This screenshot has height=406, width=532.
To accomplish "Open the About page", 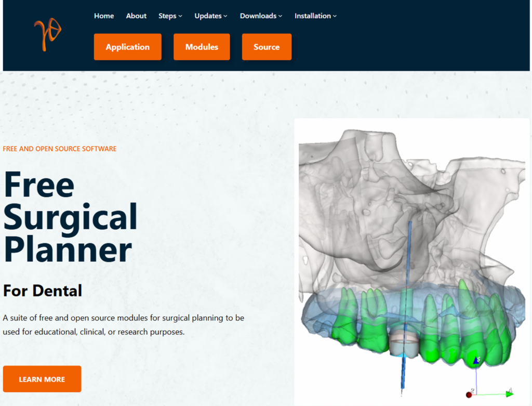I will pos(136,16).
